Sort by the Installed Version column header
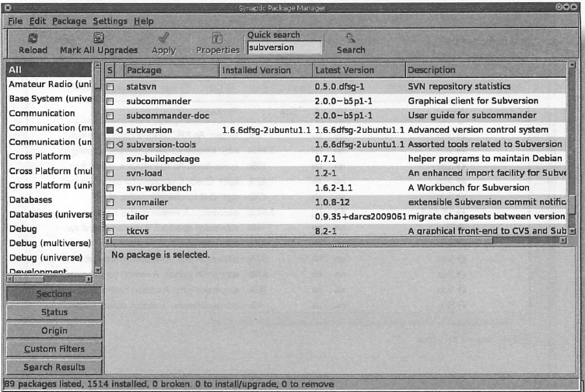 (264, 70)
